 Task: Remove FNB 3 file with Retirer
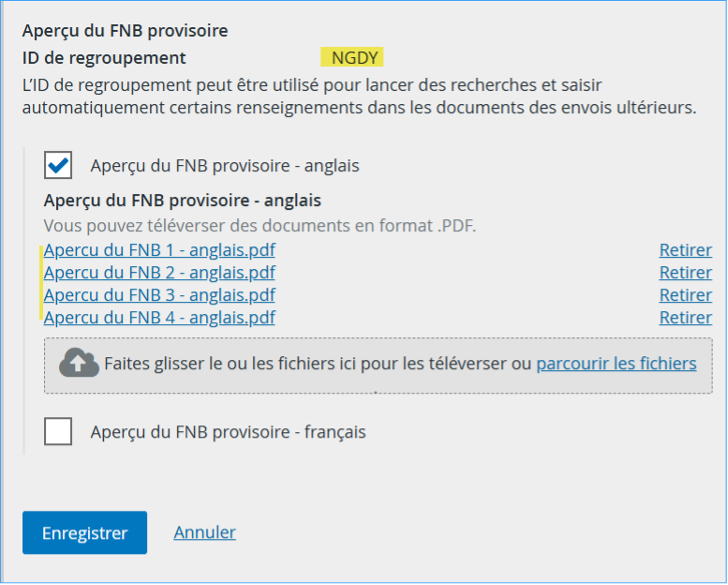[686, 295]
